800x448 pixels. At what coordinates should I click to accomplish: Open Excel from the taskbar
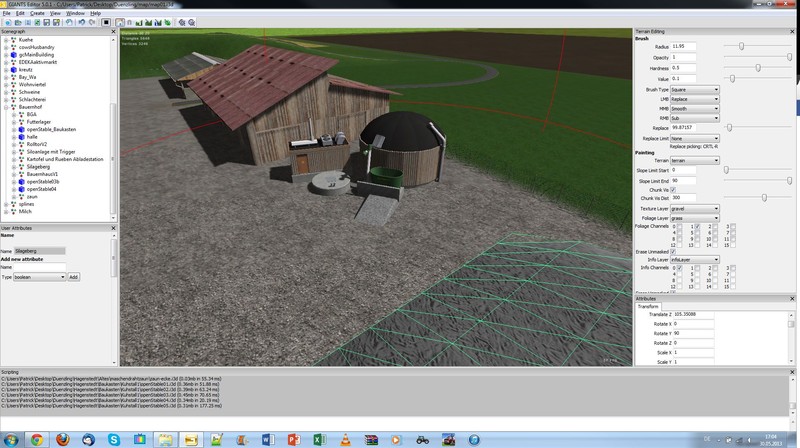(319, 439)
